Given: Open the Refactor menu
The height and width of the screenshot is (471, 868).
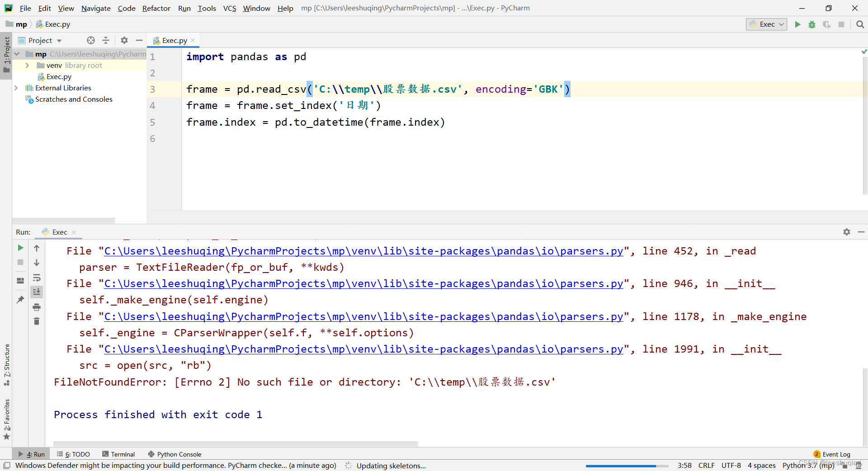Looking at the screenshot, I should click(x=156, y=8).
